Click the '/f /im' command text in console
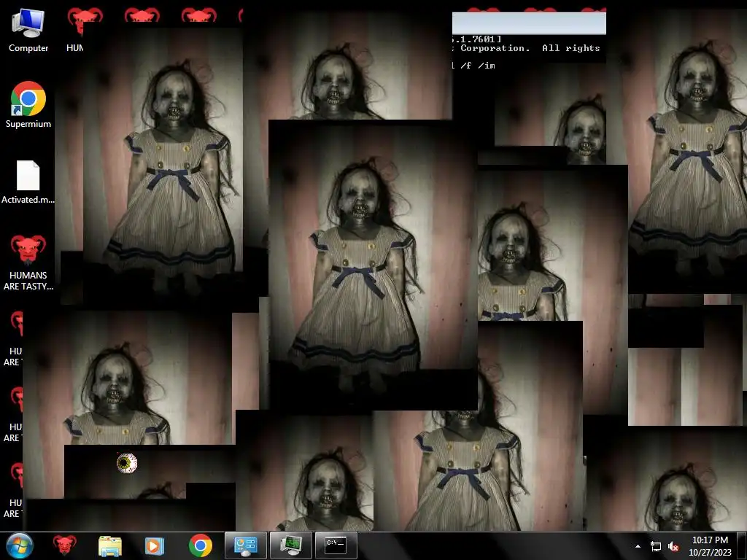The height and width of the screenshot is (560, 747). tap(477, 66)
